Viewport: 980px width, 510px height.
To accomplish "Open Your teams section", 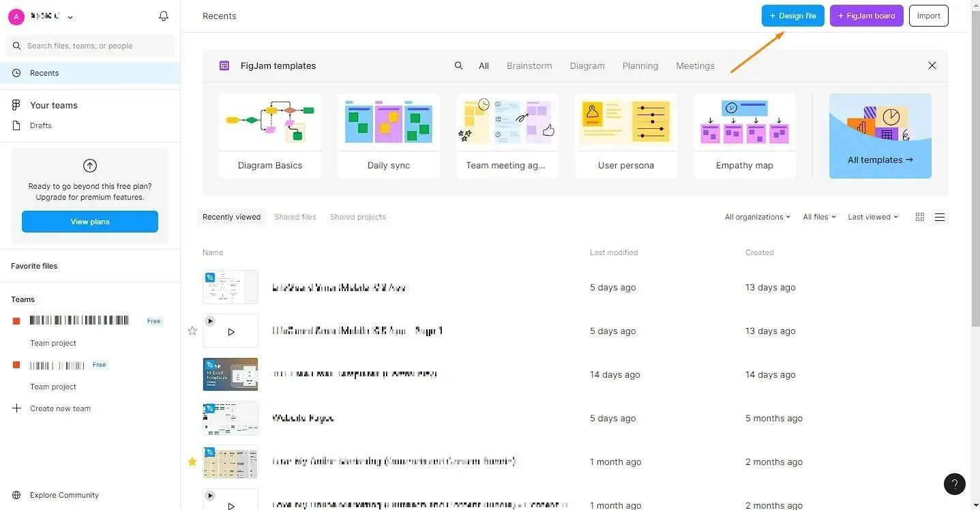I will [54, 105].
